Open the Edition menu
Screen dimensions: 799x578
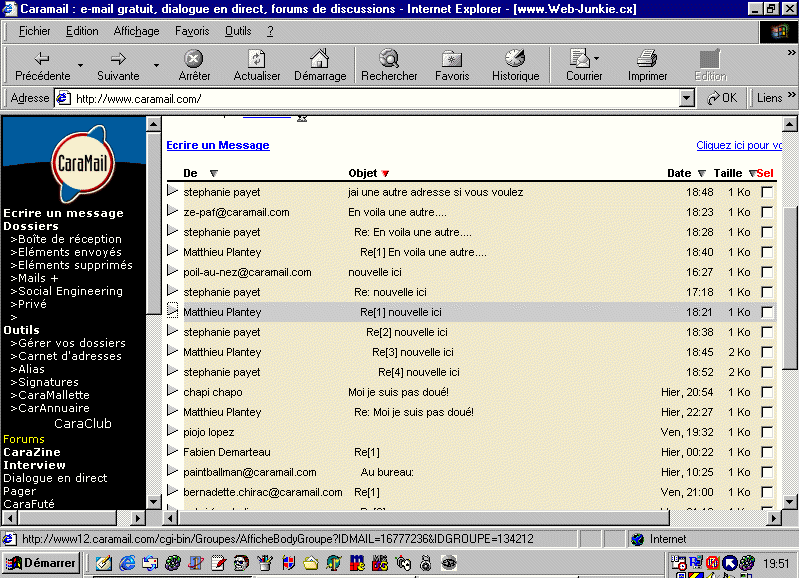pos(82,31)
